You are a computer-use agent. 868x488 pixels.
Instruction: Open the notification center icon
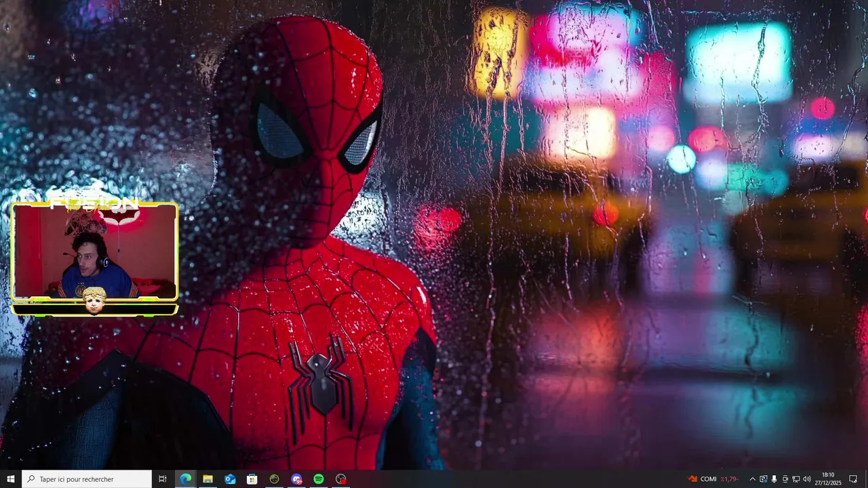point(853,479)
